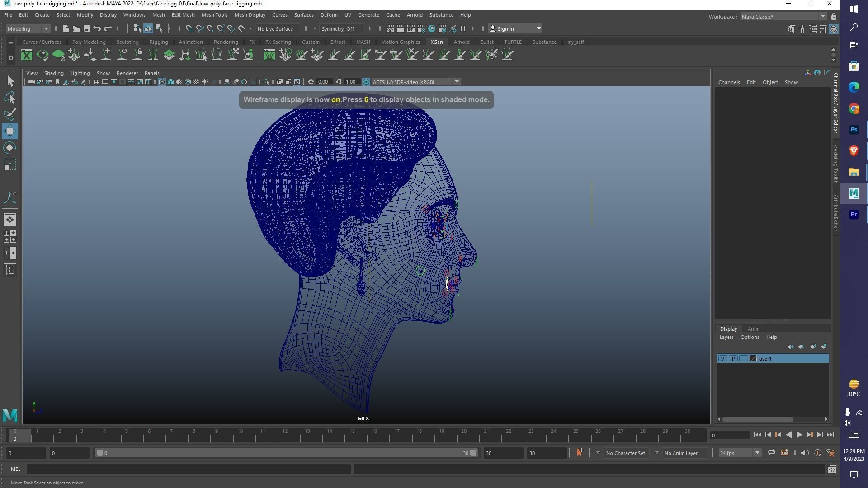This screenshot has height=488, width=868.
Task: Open the No Character Set dropdown
Action: [626, 453]
